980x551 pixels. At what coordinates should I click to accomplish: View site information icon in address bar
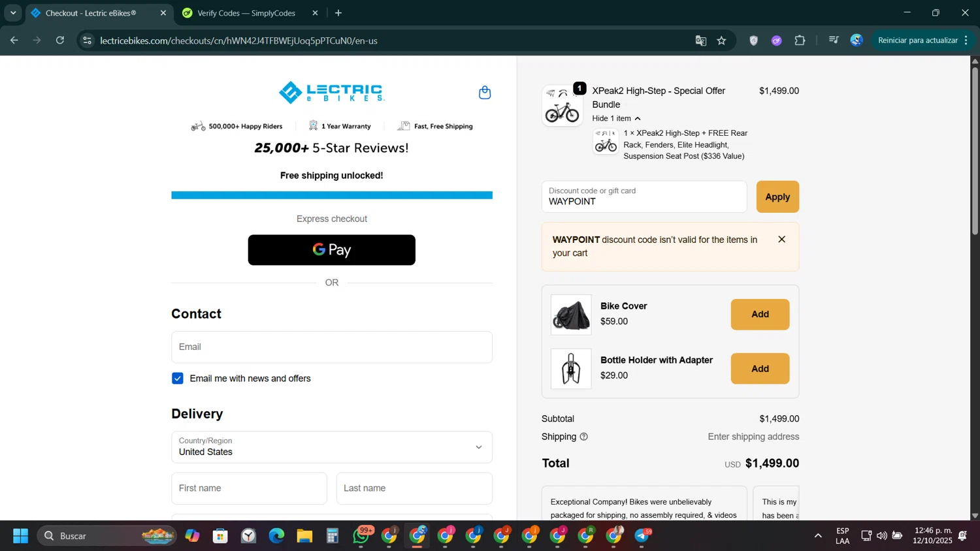tap(88, 40)
